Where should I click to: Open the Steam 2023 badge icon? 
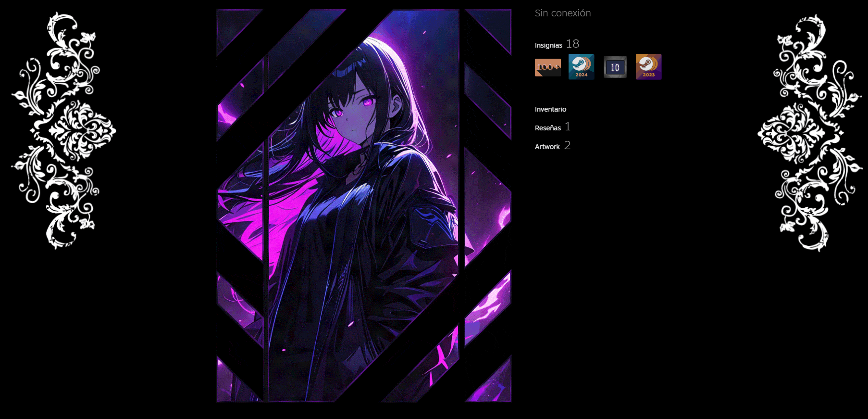(649, 67)
